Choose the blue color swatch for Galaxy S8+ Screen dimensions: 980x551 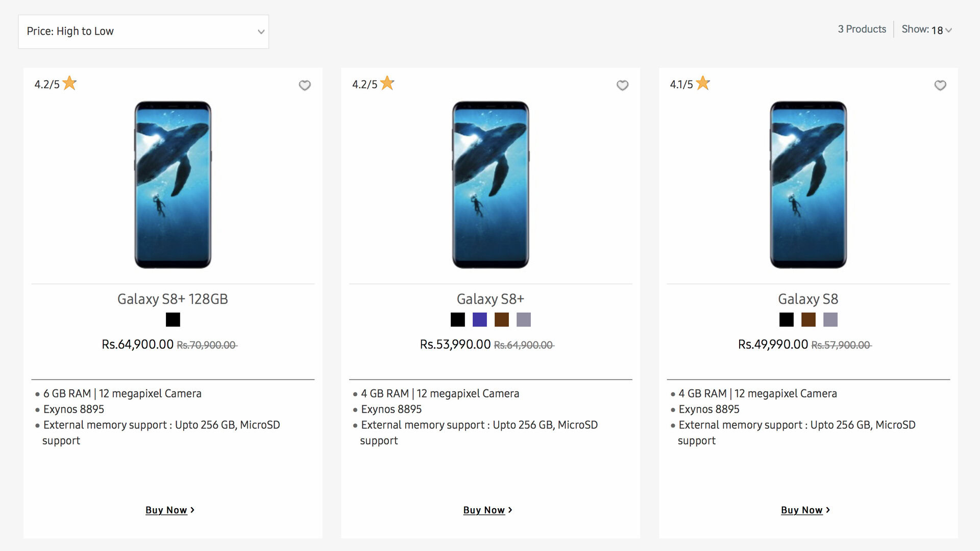(x=480, y=320)
